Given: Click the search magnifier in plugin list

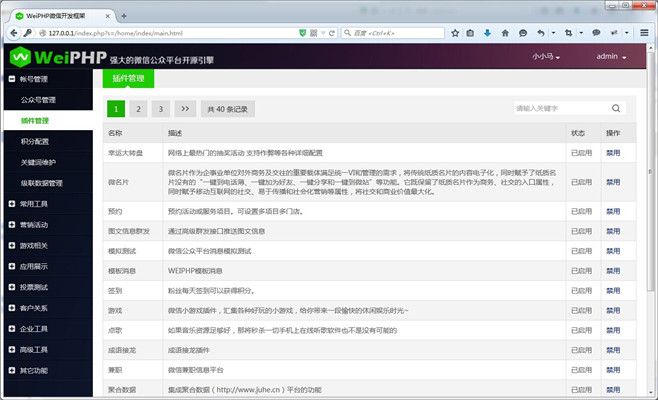Looking at the screenshot, I should (x=616, y=108).
